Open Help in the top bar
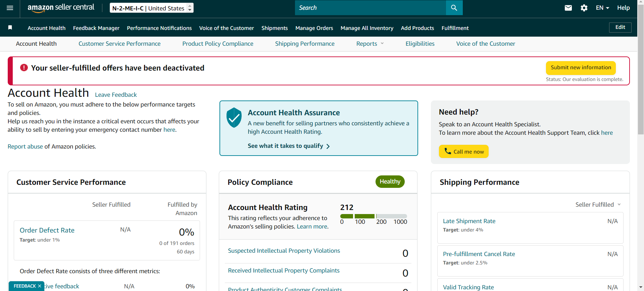This screenshot has height=291, width=644. 623,8
